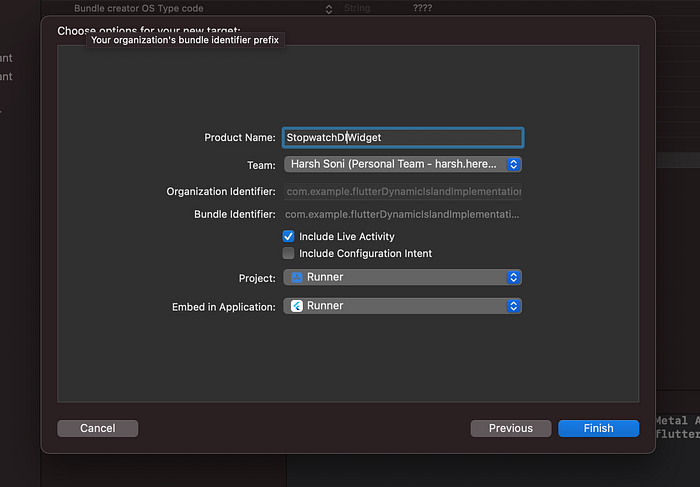Click the Product Name label
The height and width of the screenshot is (487, 700).
pos(240,137)
